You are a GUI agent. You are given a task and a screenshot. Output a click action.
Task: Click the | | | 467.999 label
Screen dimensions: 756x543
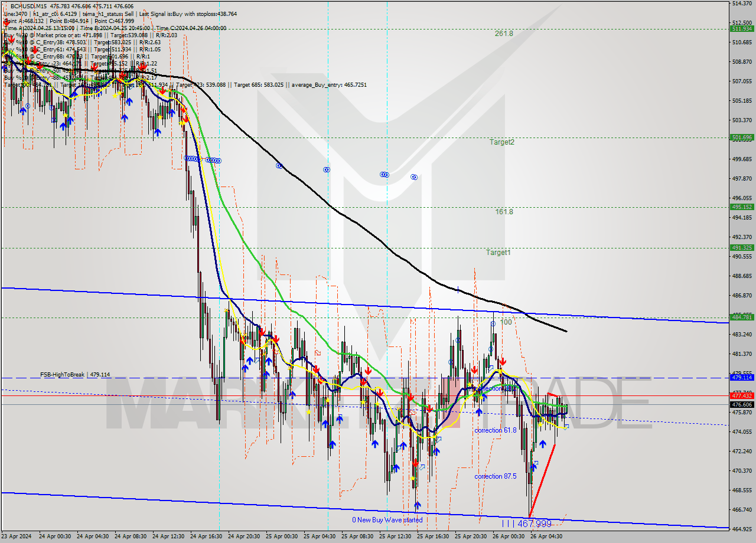coord(526,524)
